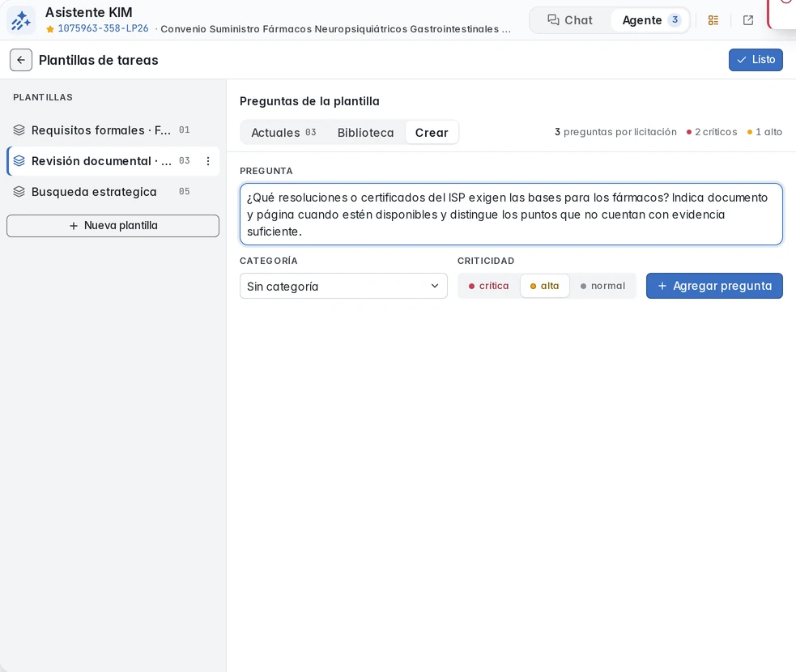
Task: Open the Biblioteca tab
Action: coord(365,133)
